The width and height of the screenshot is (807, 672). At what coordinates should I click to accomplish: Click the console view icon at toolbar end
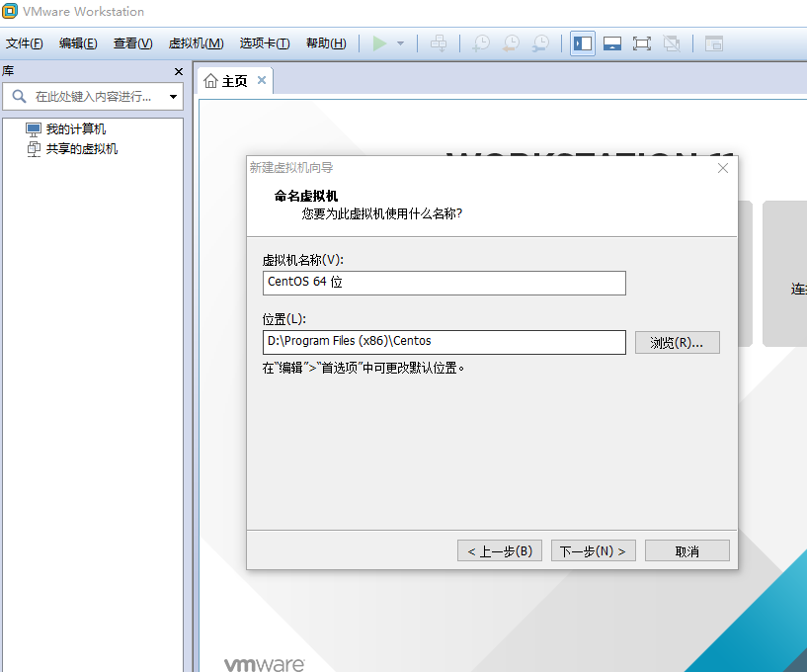coord(714,43)
